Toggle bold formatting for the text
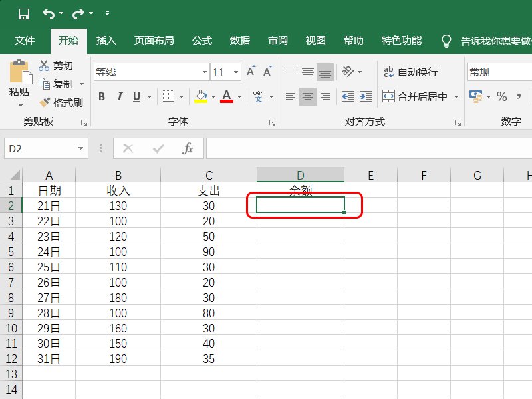 click(101, 96)
